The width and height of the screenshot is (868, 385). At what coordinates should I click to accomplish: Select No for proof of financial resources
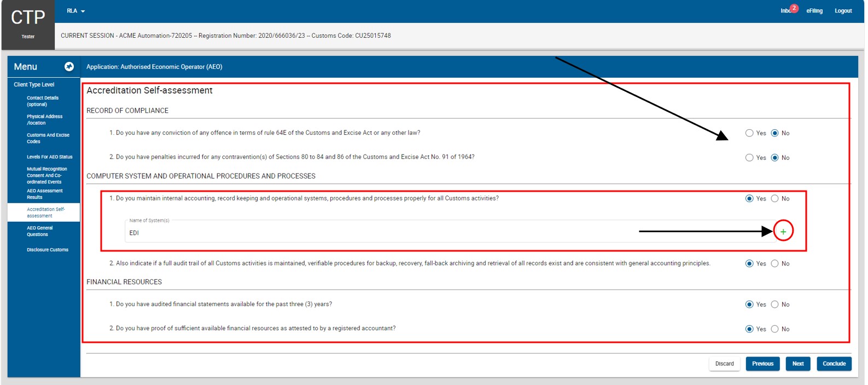[x=774, y=329]
